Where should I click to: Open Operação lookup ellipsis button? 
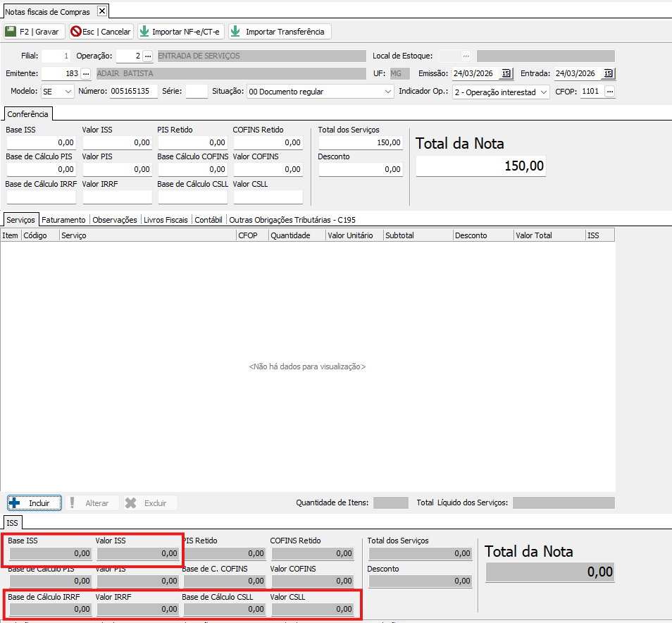(147, 56)
